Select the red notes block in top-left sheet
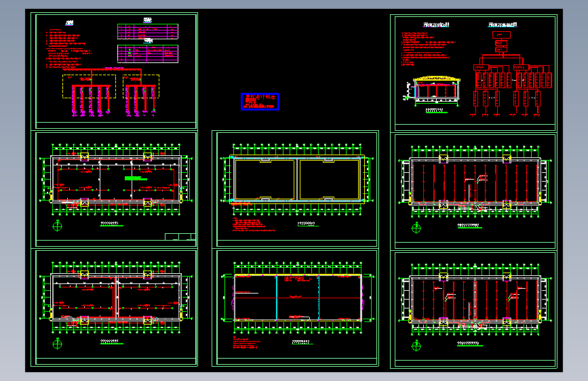 coord(69,48)
